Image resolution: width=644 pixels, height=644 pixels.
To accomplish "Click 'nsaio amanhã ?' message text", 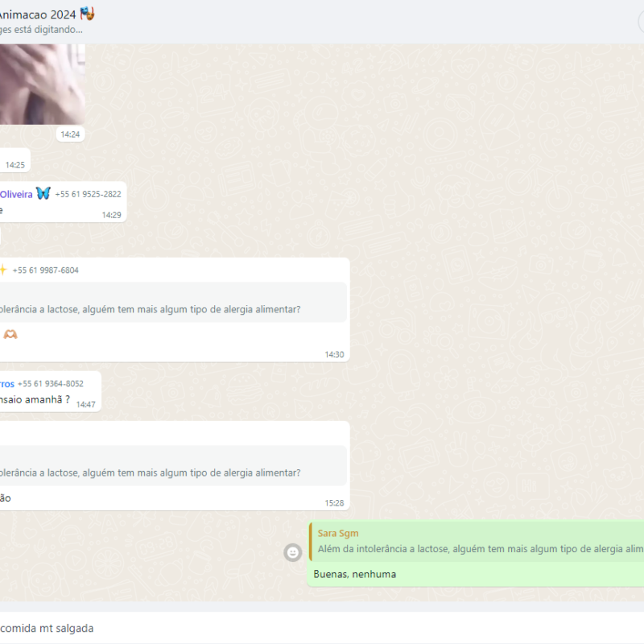I will 35,399.
